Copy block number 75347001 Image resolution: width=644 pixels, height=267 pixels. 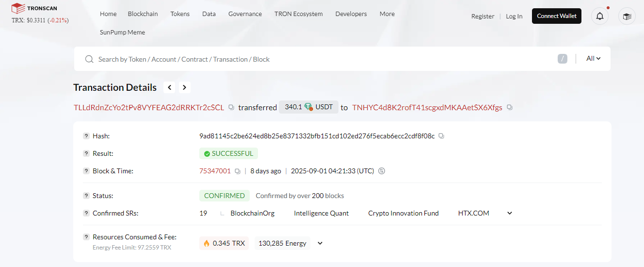238,171
